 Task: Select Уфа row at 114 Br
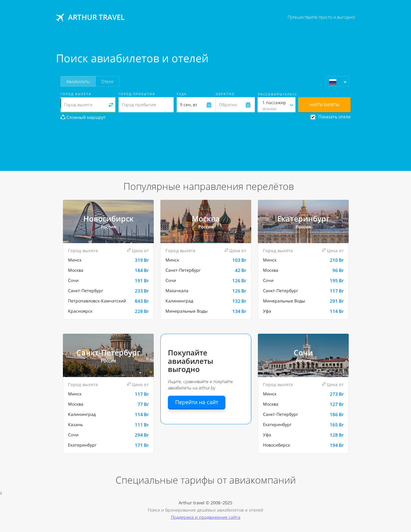(x=303, y=311)
